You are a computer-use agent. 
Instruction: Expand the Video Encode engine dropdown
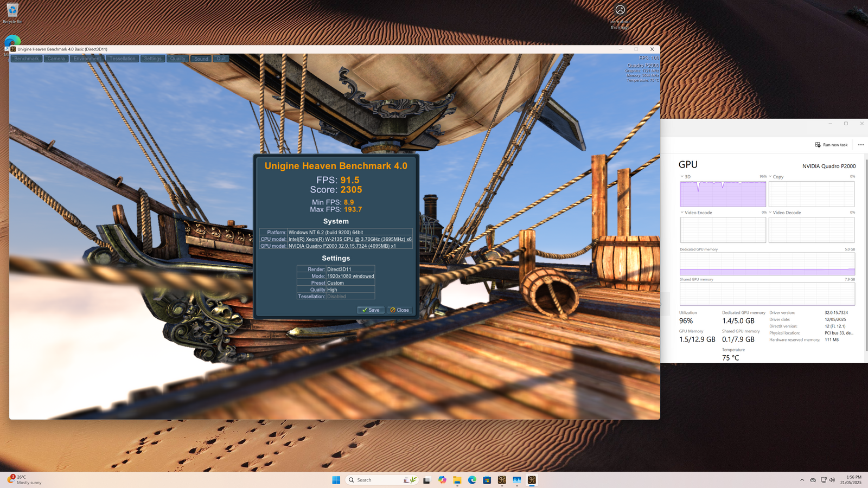[x=682, y=213]
